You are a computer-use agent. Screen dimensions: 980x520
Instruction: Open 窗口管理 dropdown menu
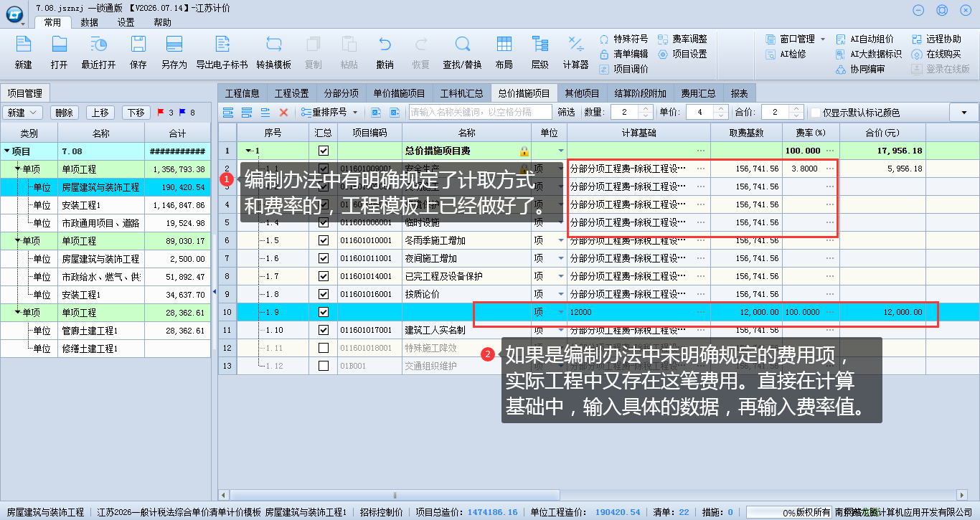pos(796,39)
